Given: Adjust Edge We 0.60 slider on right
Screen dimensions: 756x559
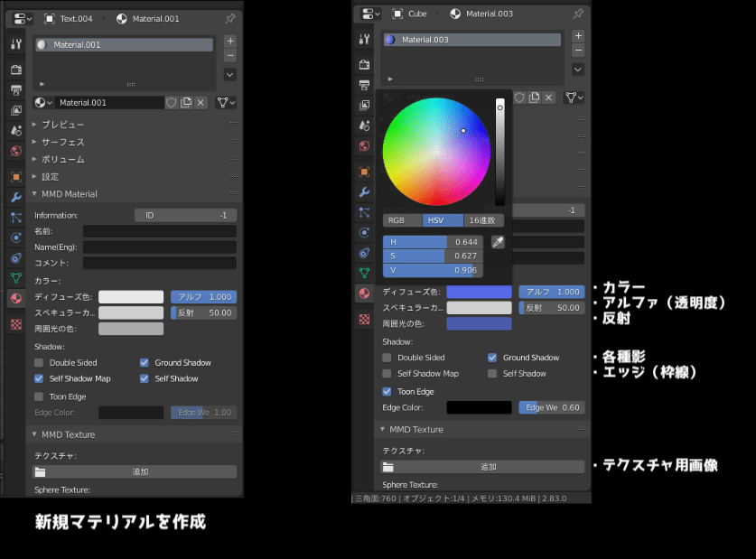Looking at the screenshot, I should pos(552,407).
